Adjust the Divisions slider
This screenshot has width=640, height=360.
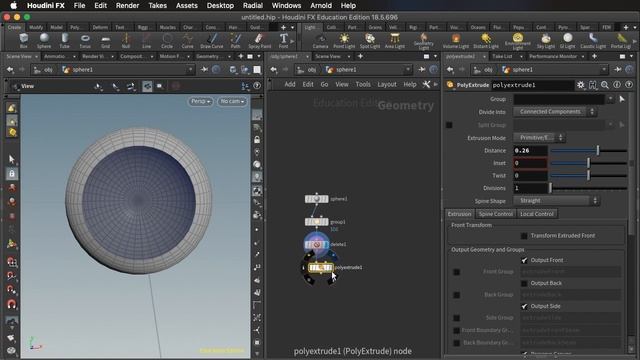click(589, 188)
